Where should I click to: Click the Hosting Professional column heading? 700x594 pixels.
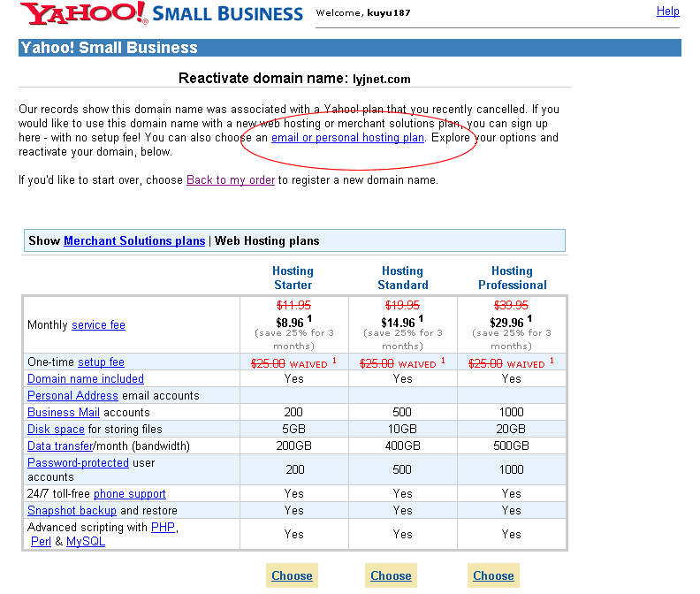[512, 278]
